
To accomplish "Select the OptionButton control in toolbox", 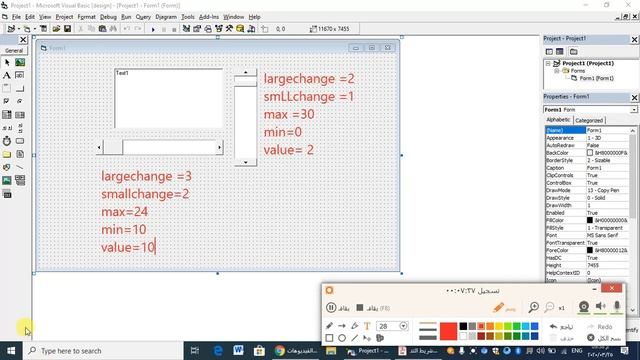I will [x=20, y=101].
